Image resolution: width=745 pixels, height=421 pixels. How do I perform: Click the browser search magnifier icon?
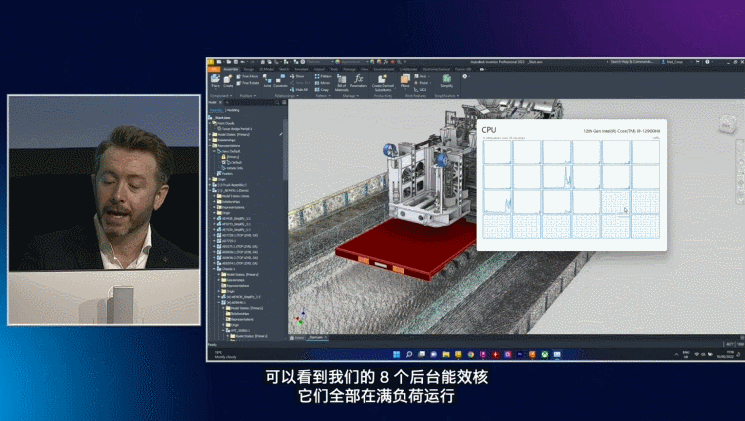277,102
